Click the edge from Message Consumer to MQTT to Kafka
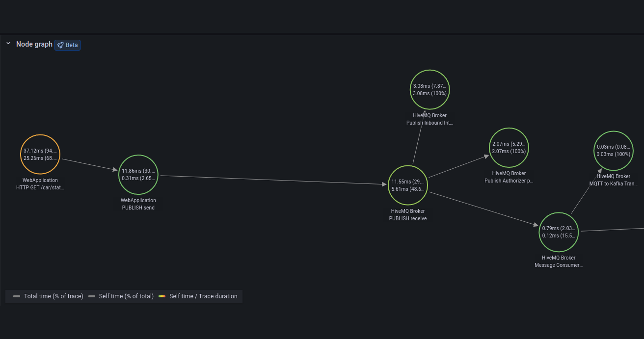This screenshot has width=644, height=339. (x=586, y=191)
